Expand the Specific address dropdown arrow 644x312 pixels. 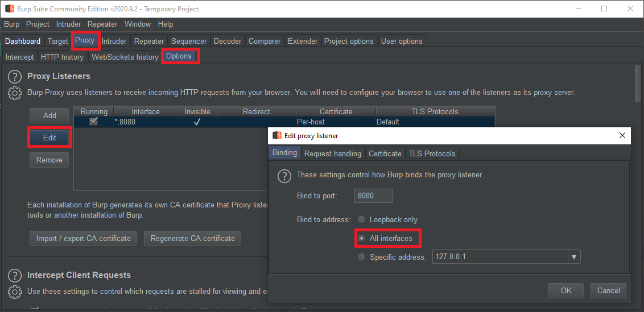574,257
